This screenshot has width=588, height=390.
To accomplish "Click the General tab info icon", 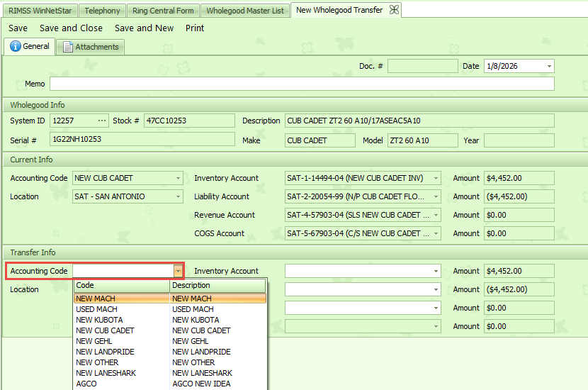I will [16, 46].
